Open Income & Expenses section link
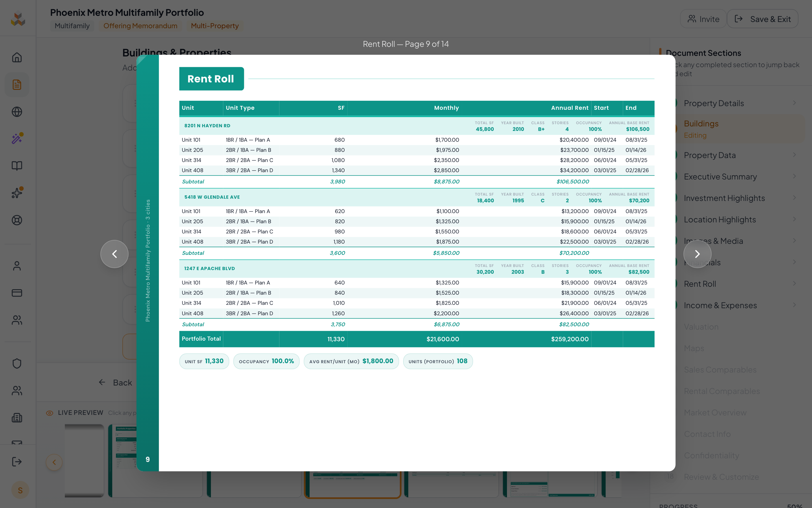Screen dimensions: 812x508 tap(720, 305)
